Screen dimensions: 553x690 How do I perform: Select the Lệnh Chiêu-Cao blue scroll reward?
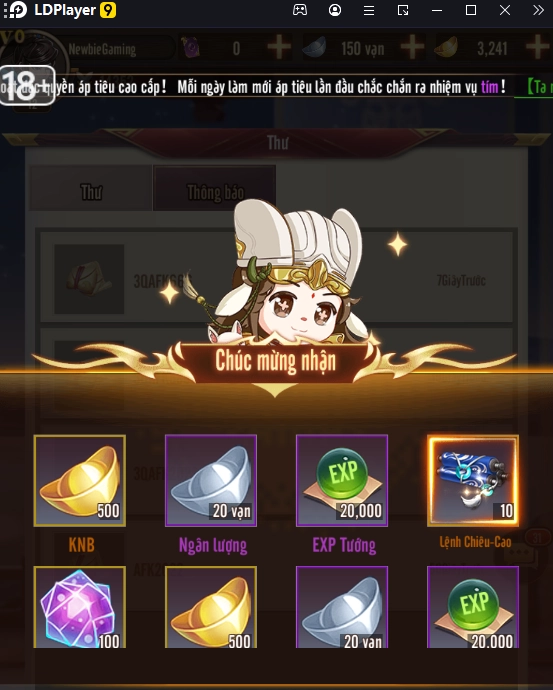[473, 481]
